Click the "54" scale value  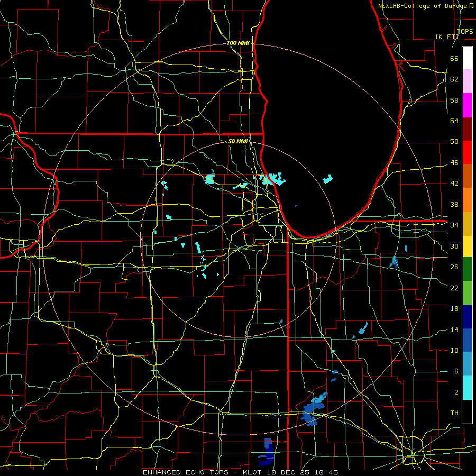tap(454, 121)
